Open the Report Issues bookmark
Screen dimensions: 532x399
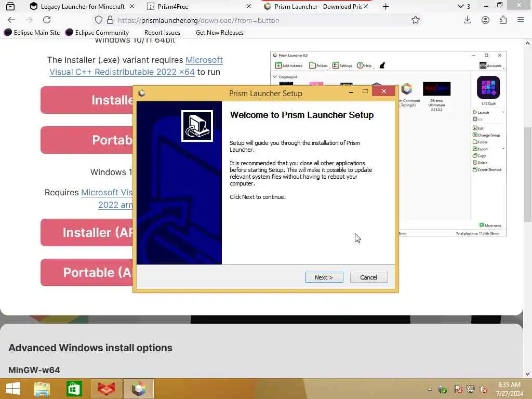pos(162,33)
